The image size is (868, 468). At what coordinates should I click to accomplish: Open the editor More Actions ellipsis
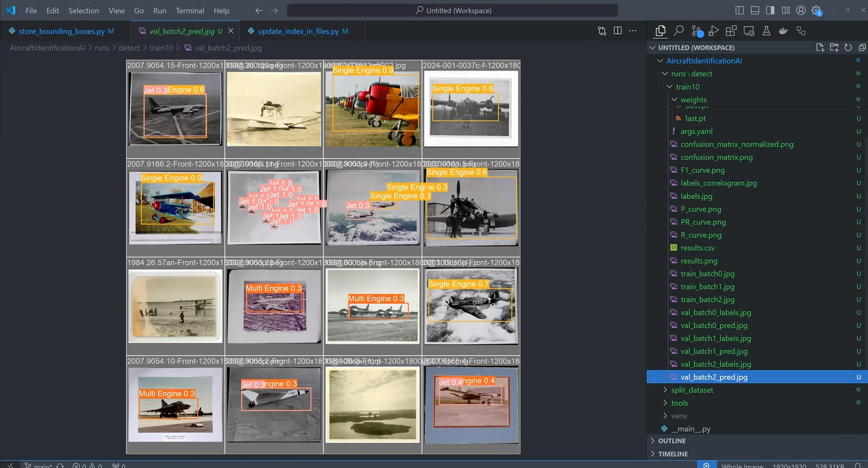coord(633,31)
